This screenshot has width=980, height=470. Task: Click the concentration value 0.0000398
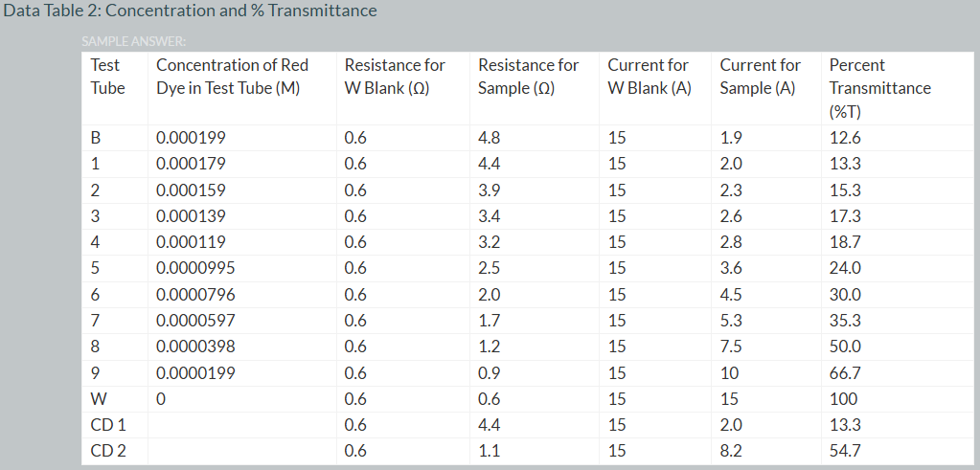click(x=195, y=347)
